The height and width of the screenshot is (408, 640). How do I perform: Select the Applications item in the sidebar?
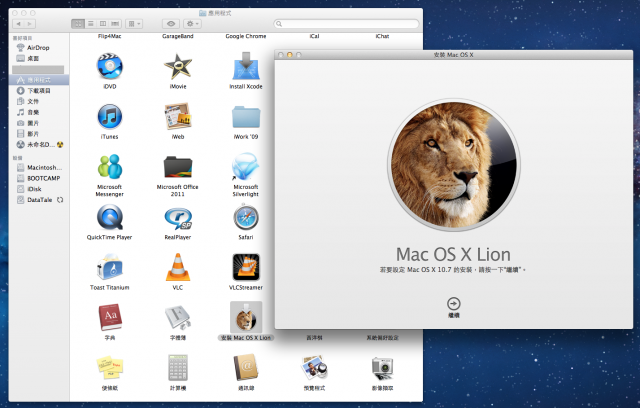(x=39, y=80)
